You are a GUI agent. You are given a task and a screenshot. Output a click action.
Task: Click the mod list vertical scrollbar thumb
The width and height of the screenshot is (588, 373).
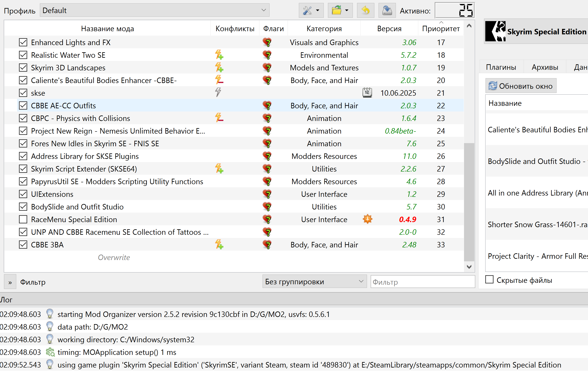pos(469,203)
